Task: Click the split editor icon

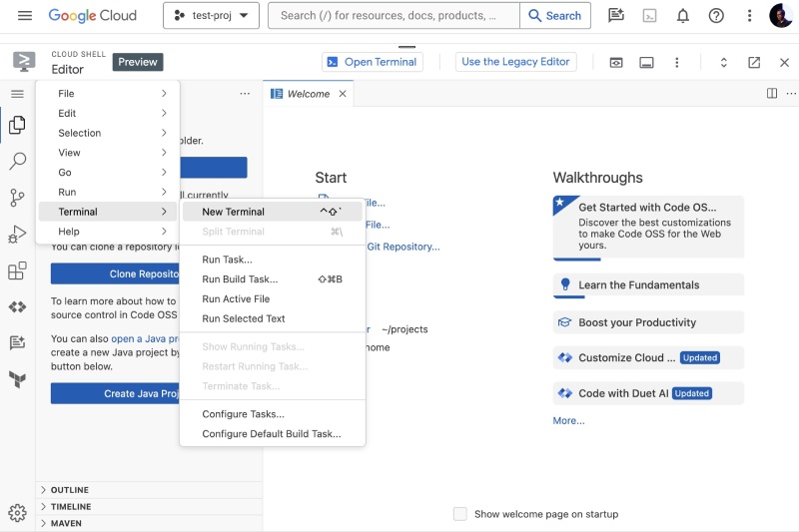Action: (x=772, y=94)
